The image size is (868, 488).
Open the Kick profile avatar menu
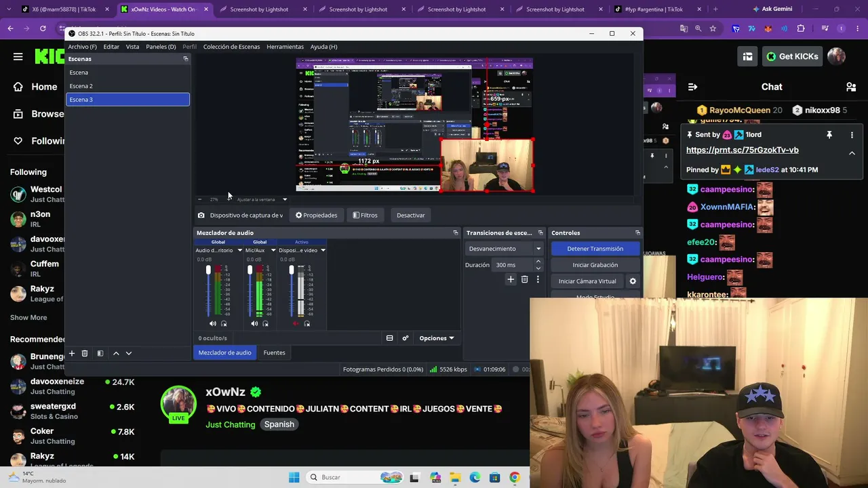[837, 56]
